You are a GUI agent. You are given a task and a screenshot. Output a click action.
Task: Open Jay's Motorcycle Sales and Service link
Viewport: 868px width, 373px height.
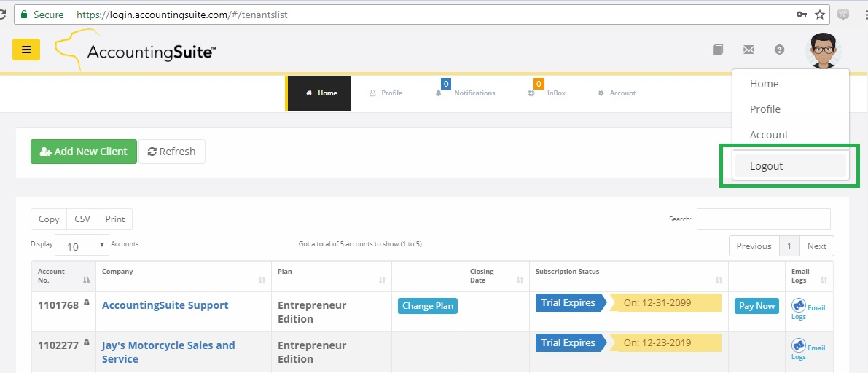click(x=168, y=352)
